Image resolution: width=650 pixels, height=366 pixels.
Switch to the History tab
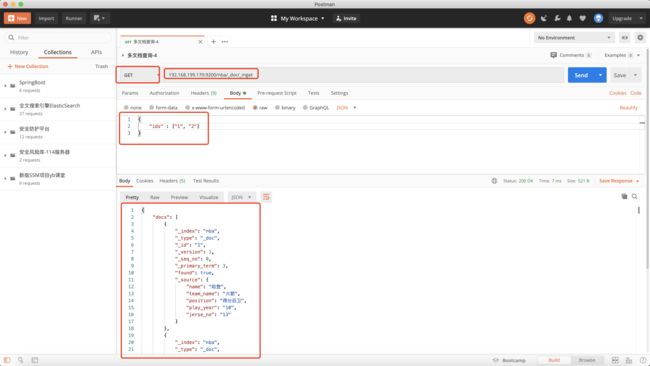tap(19, 52)
